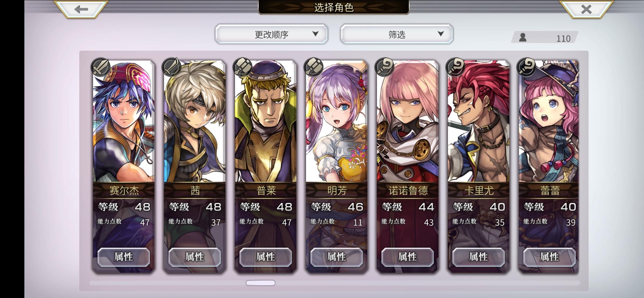Click the staff weapon icon on 蕾蕾's card
Viewport: 644px width, 298px height.
[x=526, y=67]
